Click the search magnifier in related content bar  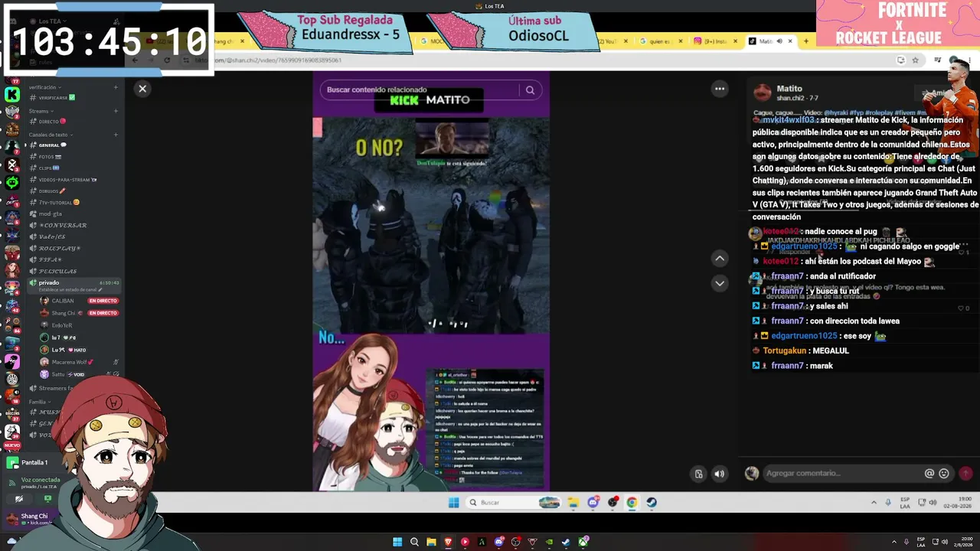pyautogui.click(x=530, y=90)
